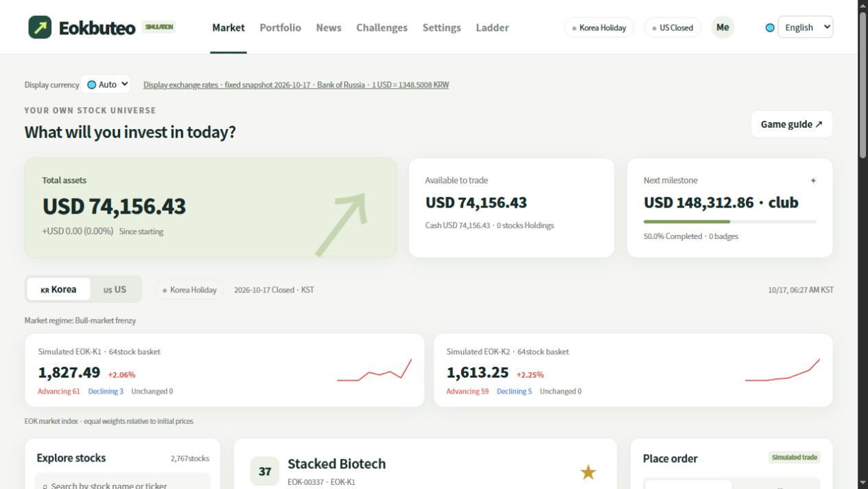Click the Game guide button

(x=792, y=124)
